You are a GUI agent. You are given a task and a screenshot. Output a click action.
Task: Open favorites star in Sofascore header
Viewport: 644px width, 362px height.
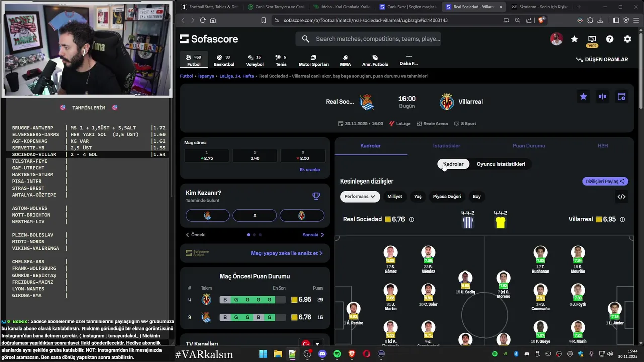click(574, 39)
